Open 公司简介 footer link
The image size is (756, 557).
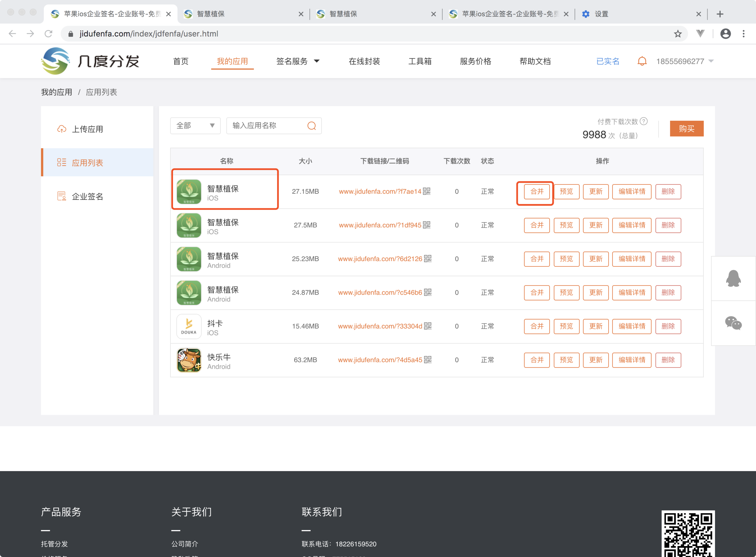(x=185, y=544)
